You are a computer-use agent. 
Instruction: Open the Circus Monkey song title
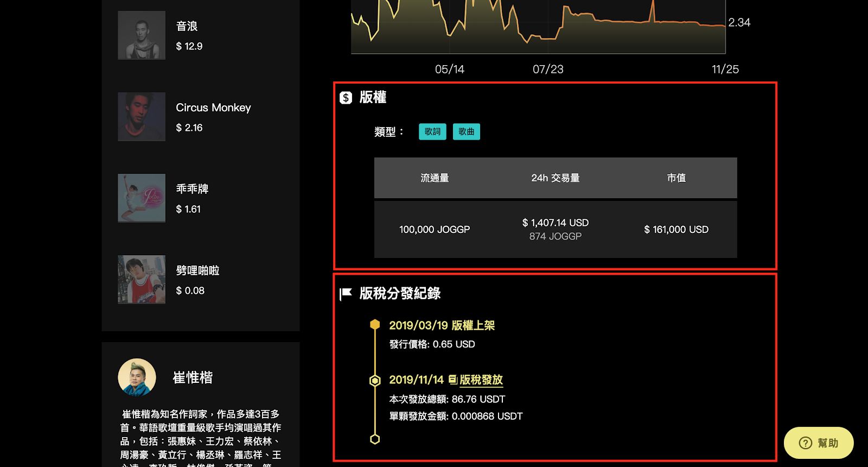(213, 108)
